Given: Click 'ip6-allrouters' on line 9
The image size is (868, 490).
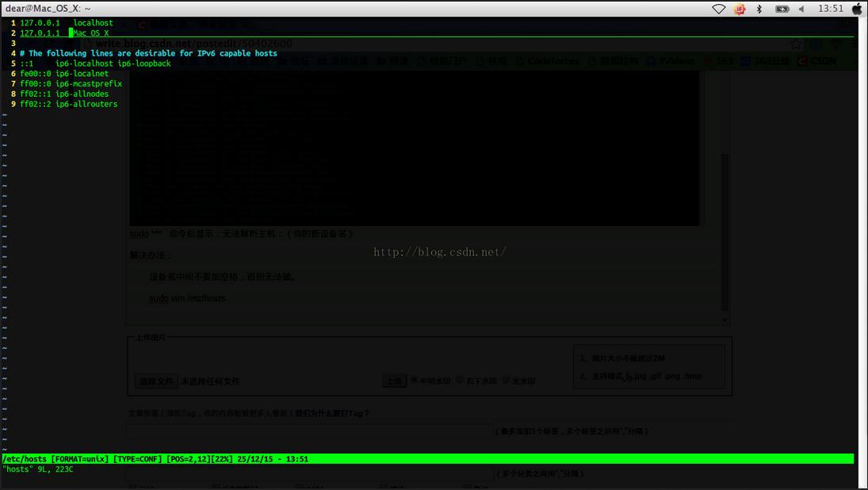Looking at the screenshot, I should point(86,104).
